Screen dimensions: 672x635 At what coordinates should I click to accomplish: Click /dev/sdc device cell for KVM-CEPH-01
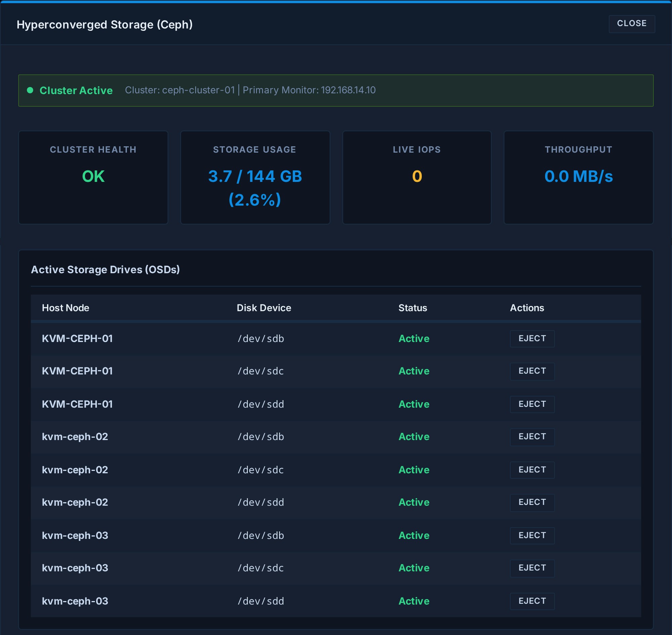261,371
